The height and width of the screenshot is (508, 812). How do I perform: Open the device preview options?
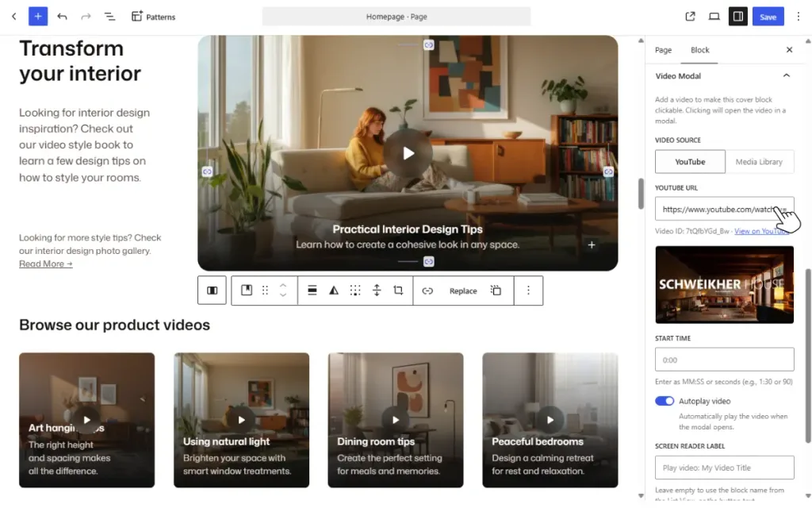point(714,17)
